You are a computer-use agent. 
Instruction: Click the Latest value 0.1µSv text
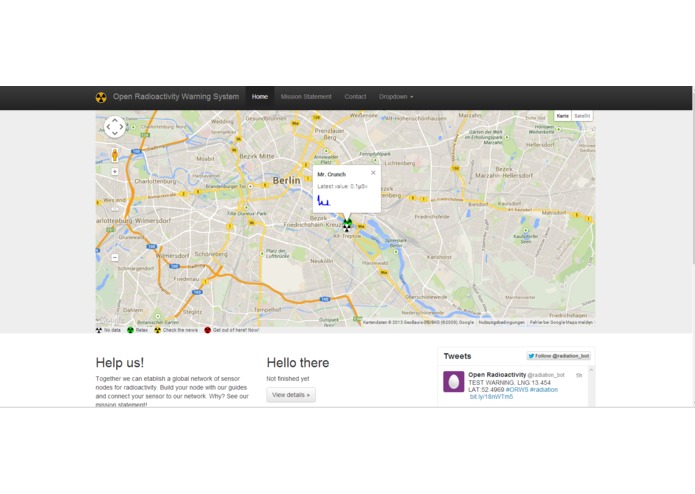[x=342, y=187]
